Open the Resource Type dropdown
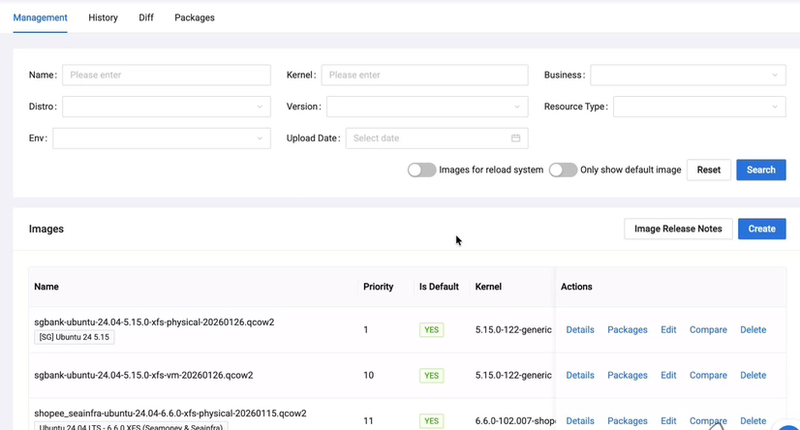The image size is (800, 430). pos(699,107)
